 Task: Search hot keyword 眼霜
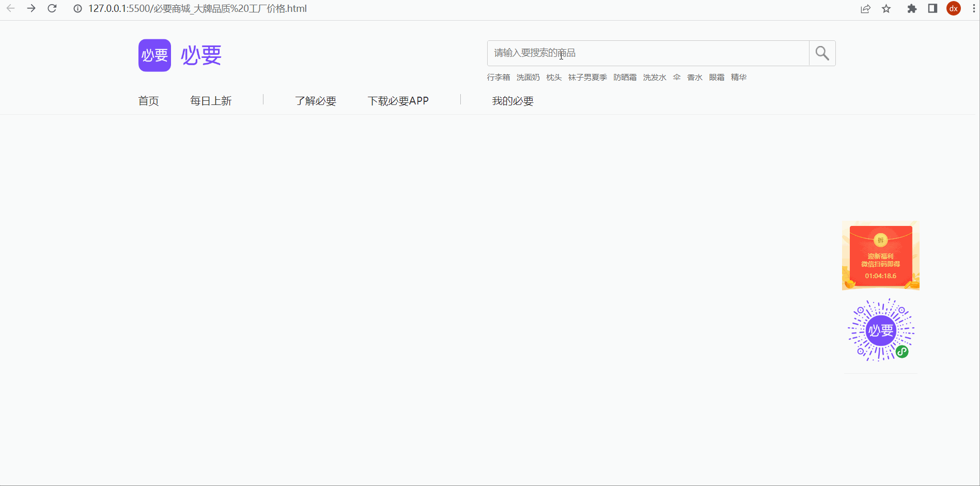pyautogui.click(x=717, y=78)
